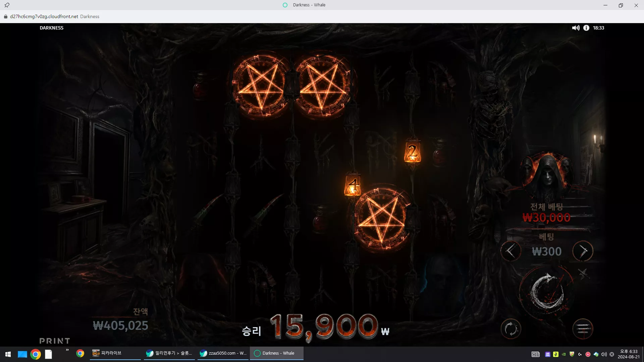Click the site security lock icon

pos(6,16)
